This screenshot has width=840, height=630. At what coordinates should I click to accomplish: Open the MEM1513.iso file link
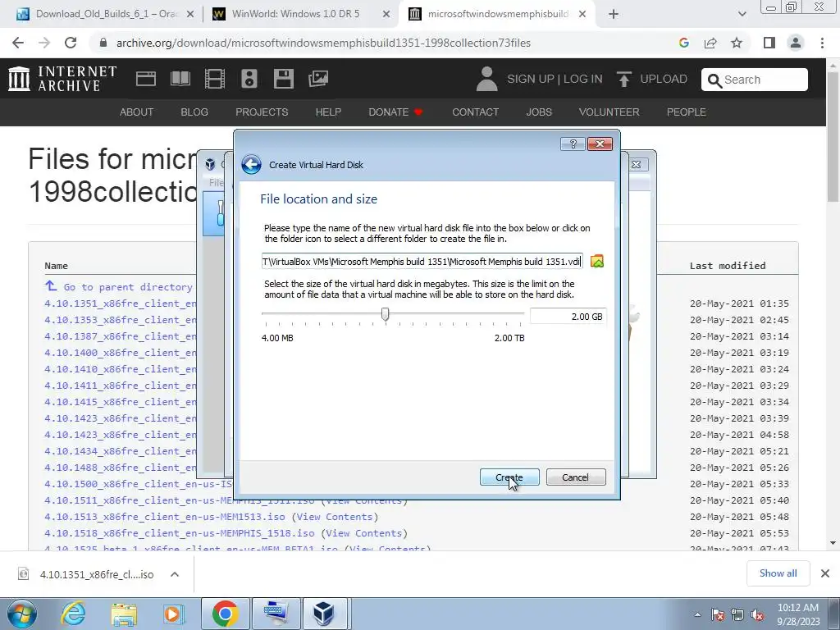pos(164,517)
